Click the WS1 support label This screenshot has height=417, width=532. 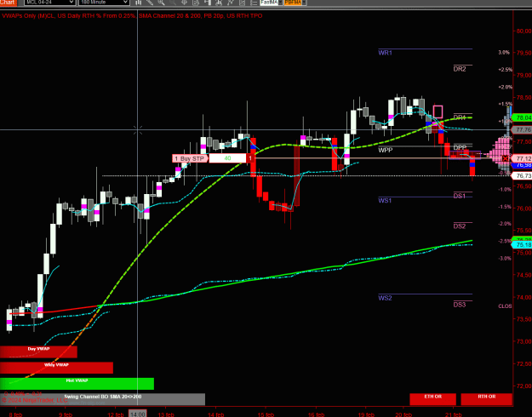click(385, 201)
